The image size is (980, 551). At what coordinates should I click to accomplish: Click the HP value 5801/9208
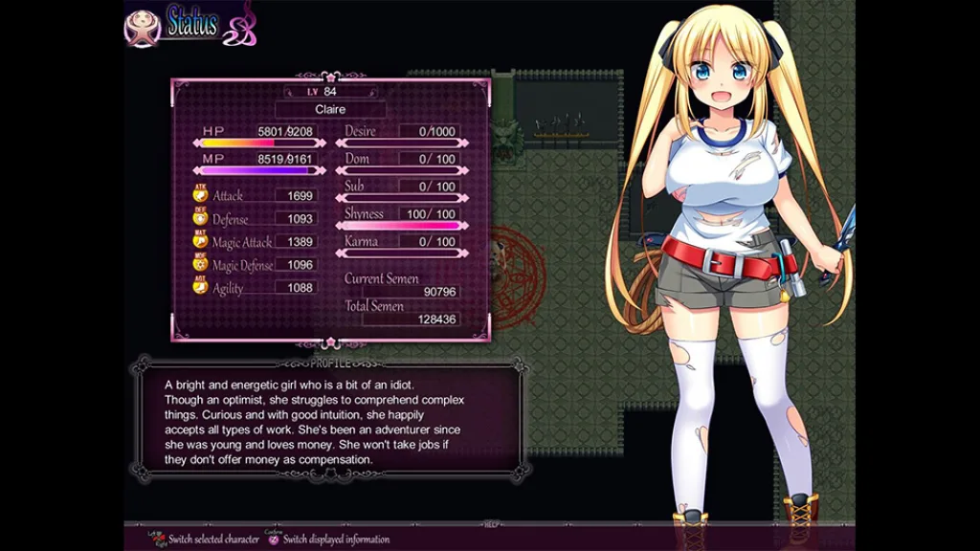coord(285,132)
